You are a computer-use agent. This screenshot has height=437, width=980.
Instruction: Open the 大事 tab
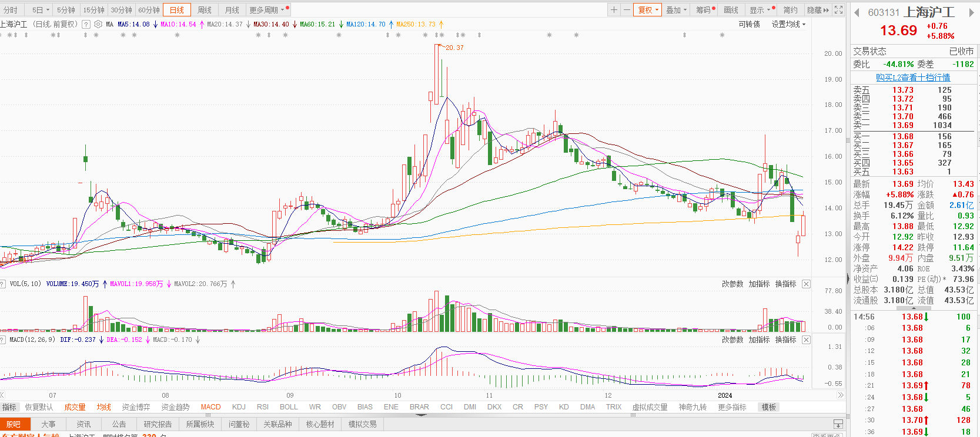[x=48, y=424]
